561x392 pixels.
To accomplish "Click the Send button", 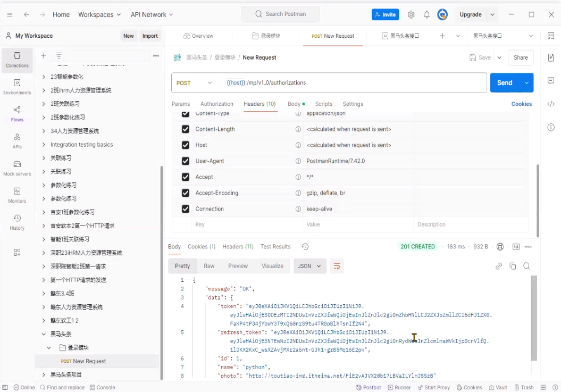I will pyautogui.click(x=505, y=82).
